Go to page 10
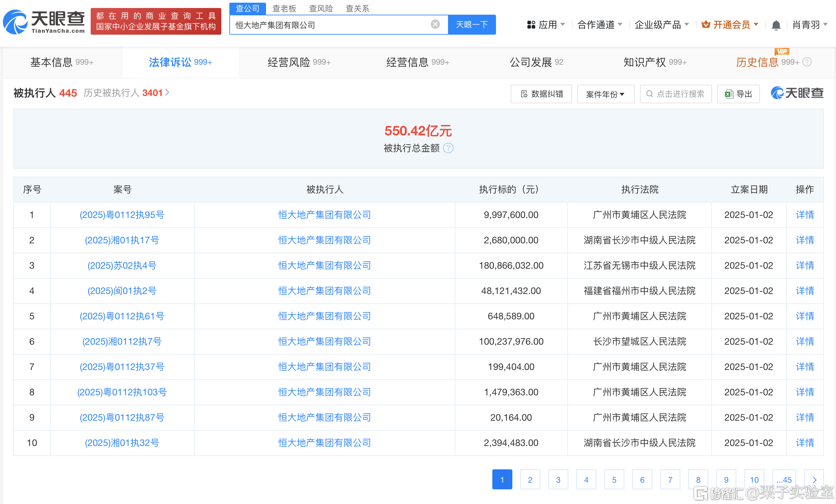 point(754,480)
